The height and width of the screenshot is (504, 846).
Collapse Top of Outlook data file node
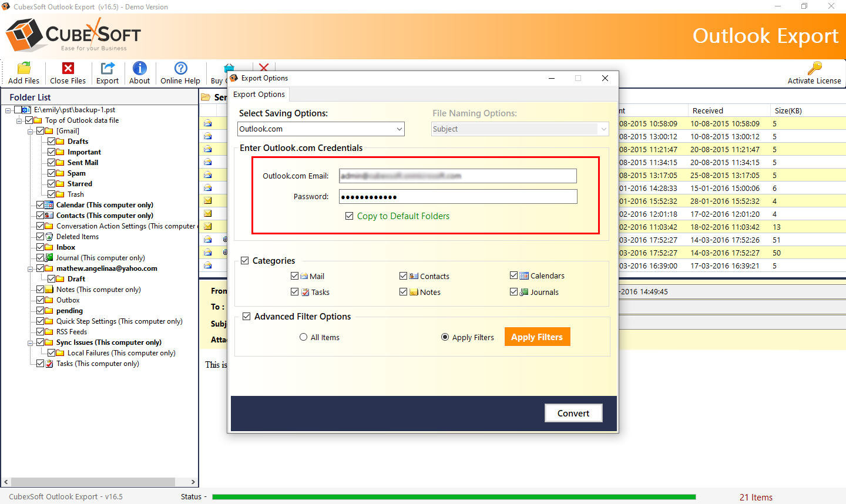point(19,120)
